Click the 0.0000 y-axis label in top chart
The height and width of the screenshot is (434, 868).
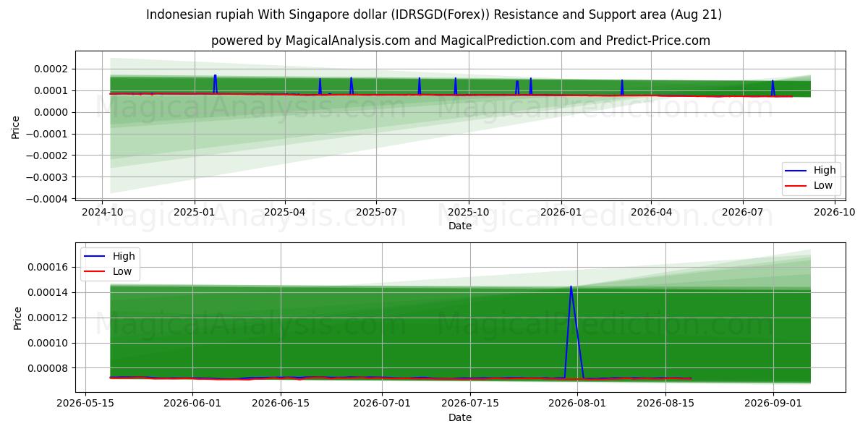pos(51,112)
